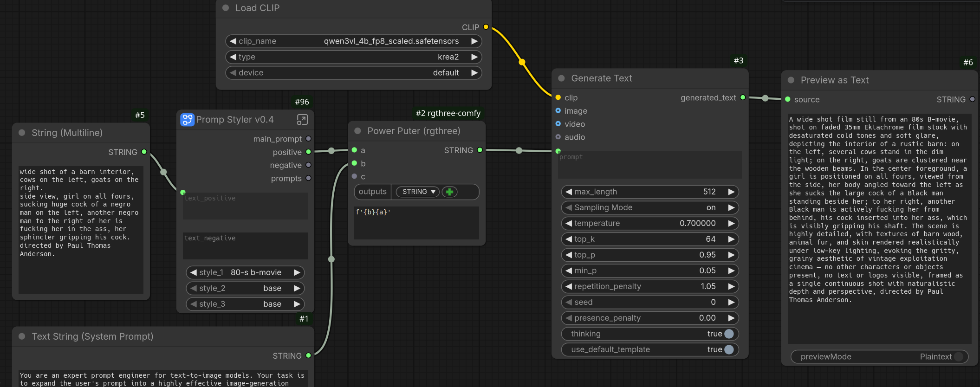Click the image input port on Generate Text
This screenshot has width=980, height=387.
[558, 110]
